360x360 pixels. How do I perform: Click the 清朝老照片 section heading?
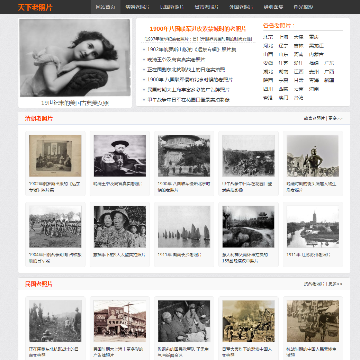[39, 118]
